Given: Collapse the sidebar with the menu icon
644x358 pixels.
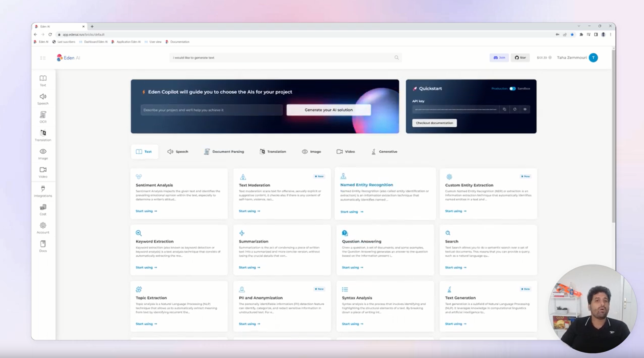Looking at the screenshot, I should pos(43,58).
